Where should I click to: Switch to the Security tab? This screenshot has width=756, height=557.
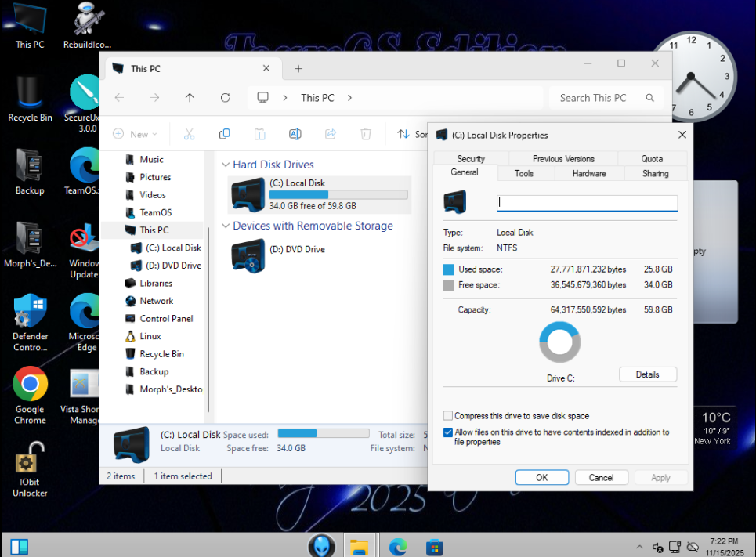[471, 159]
